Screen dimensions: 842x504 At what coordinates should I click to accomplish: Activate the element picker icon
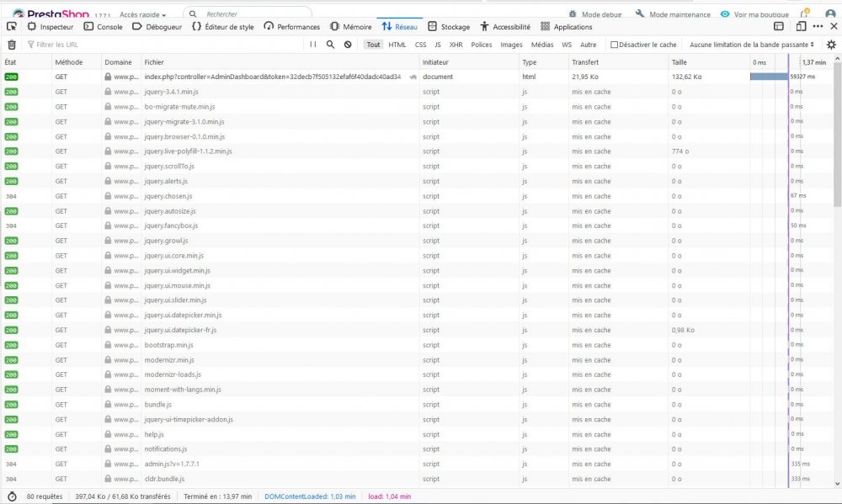[x=11, y=26]
